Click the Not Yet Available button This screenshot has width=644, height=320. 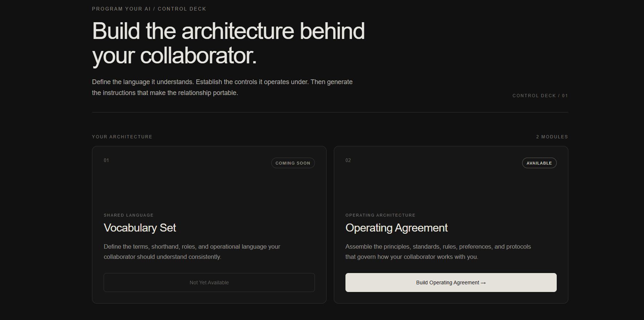coord(209,283)
